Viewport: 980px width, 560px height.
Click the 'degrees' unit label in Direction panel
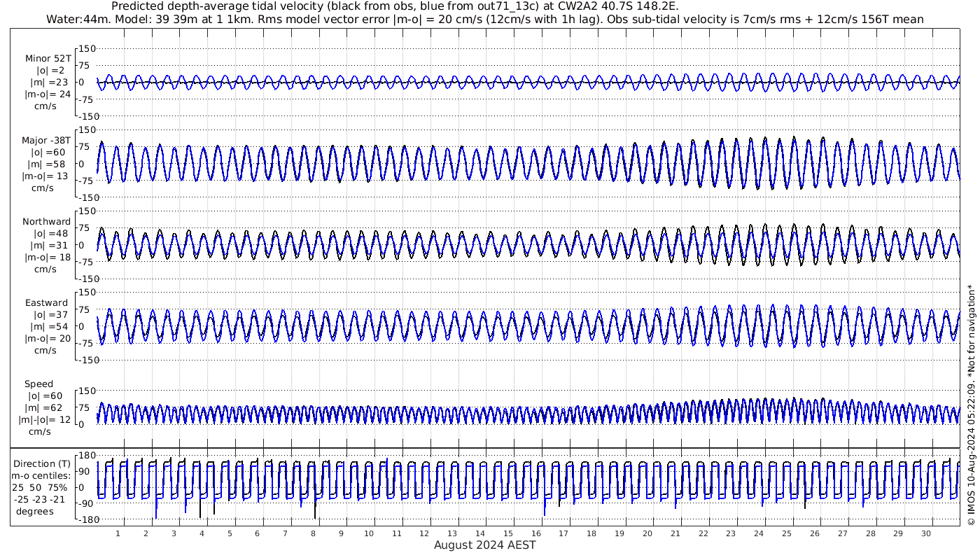pos(35,512)
